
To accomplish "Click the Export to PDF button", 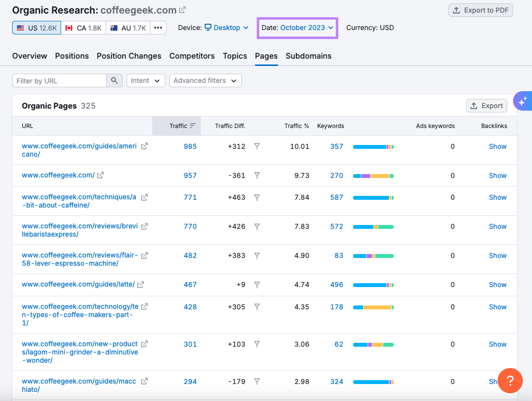I will click(x=481, y=10).
